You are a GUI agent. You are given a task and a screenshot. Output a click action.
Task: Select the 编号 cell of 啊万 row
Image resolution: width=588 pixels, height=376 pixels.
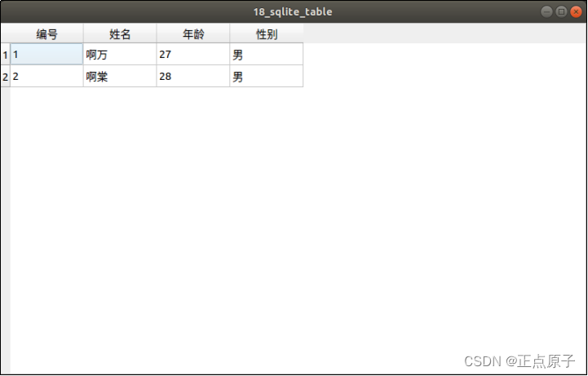pos(46,55)
